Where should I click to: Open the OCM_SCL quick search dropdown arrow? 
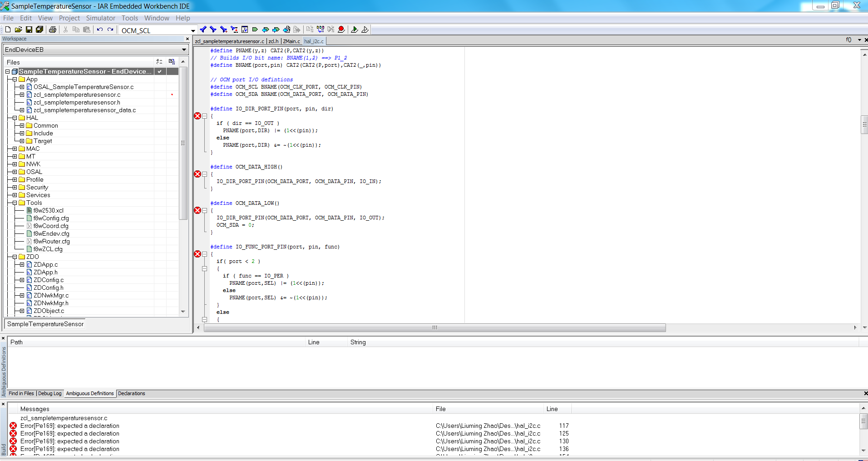coord(193,30)
